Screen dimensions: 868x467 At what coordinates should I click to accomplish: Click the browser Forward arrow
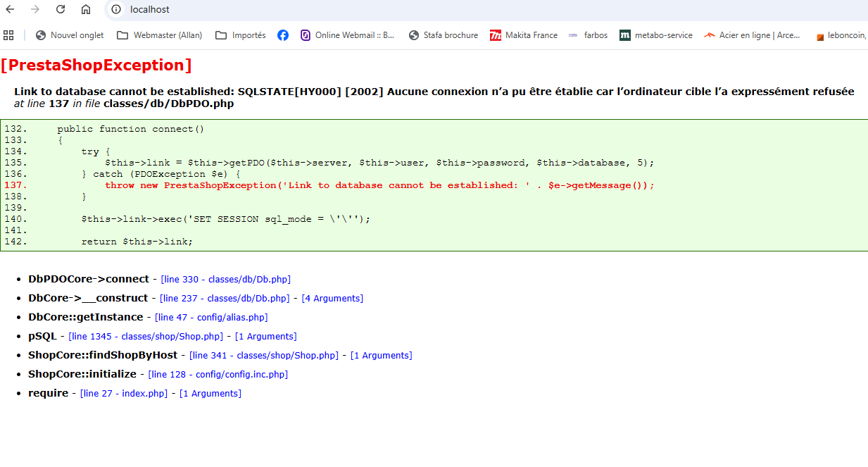pyautogui.click(x=35, y=9)
